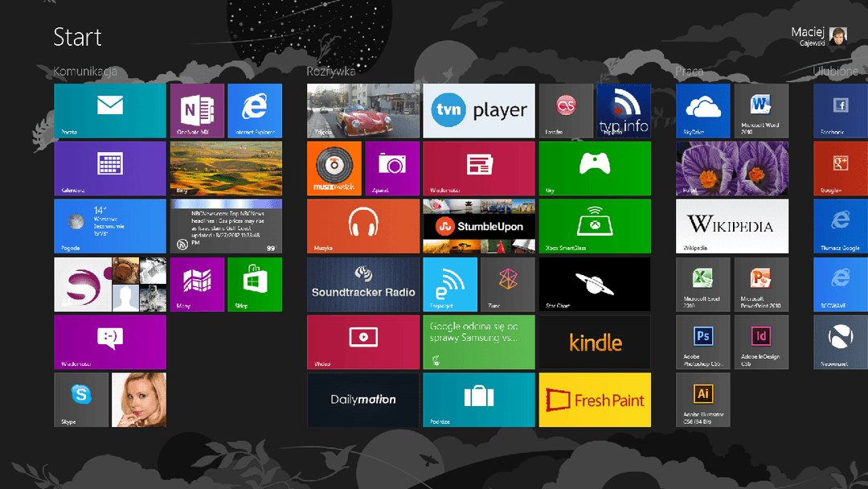The height and width of the screenshot is (489, 868).
Task: Open the Poczta mail tile
Action: [110, 110]
